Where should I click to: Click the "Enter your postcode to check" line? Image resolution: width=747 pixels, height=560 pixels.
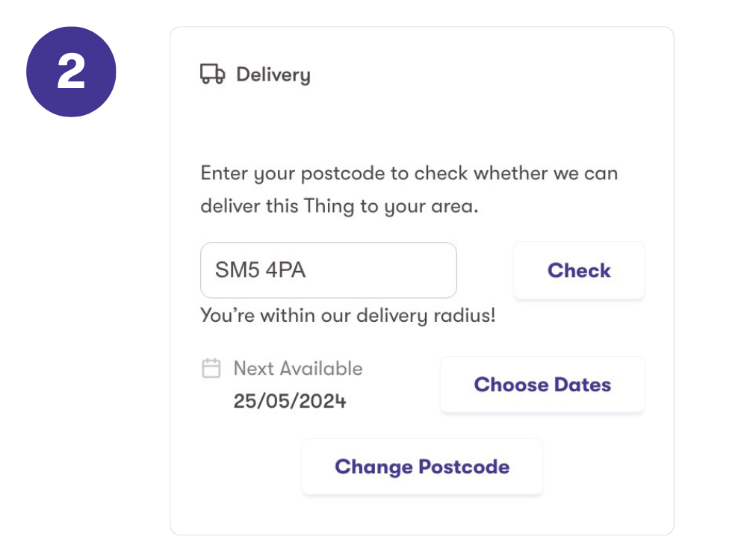point(409,174)
